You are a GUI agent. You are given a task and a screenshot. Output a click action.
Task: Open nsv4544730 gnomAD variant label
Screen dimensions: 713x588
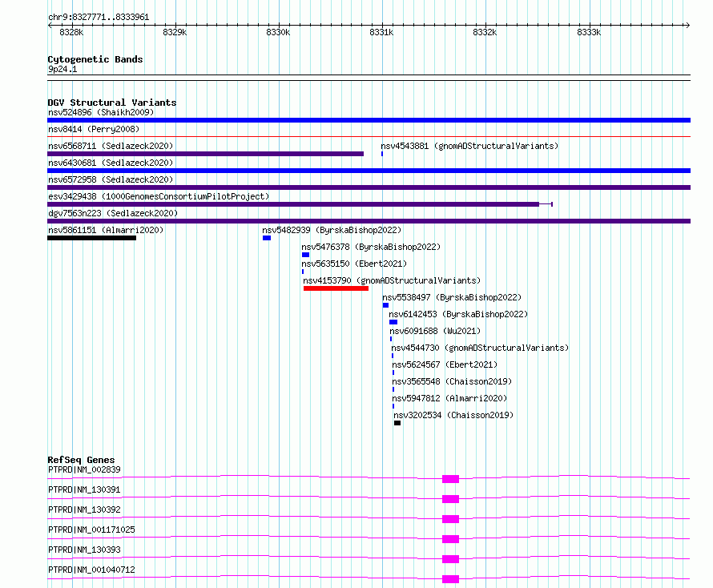pos(480,348)
